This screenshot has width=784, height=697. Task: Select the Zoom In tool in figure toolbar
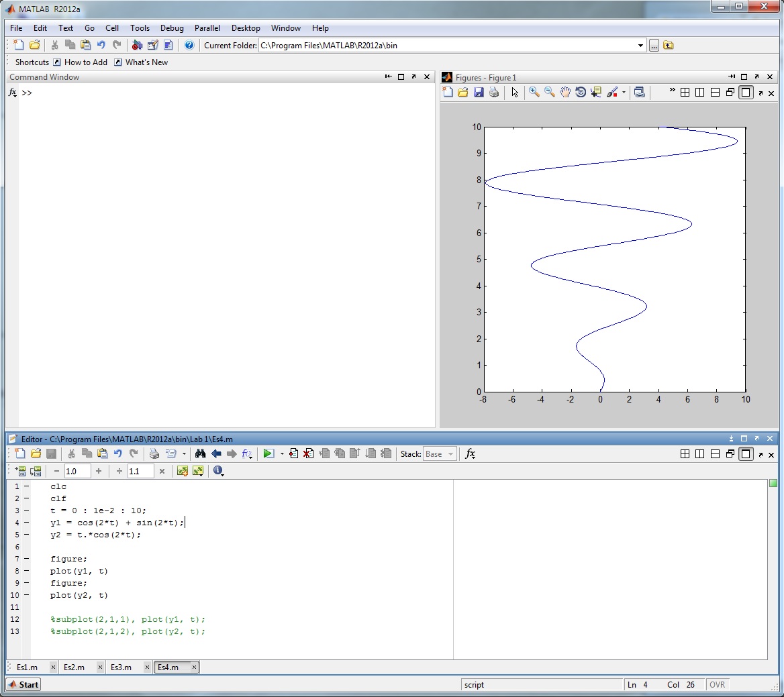coord(534,93)
